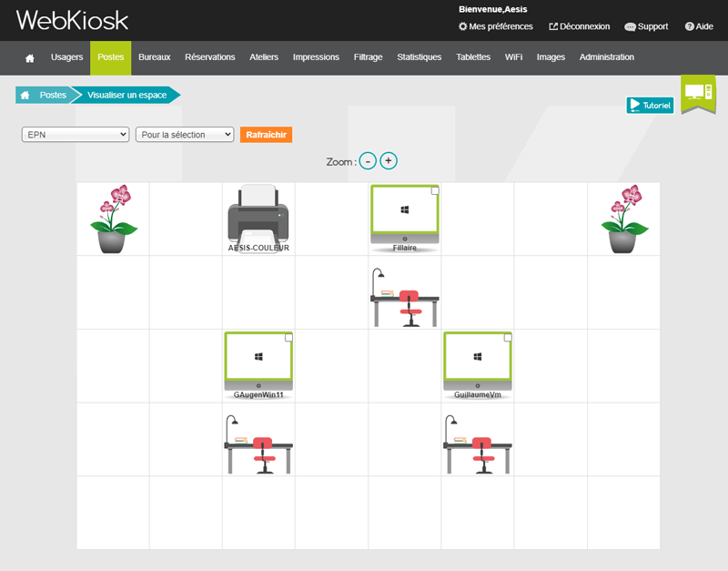This screenshot has width=728, height=571.
Task: Tick the checkbox on GAugenWin11 computer
Action: click(x=288, y=337)
